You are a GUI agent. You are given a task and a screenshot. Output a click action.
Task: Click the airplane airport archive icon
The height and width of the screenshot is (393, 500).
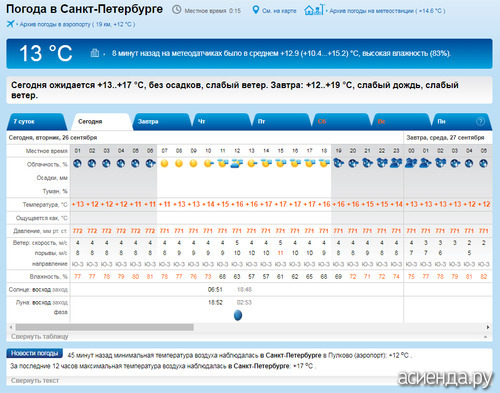[x=10, y=24]
